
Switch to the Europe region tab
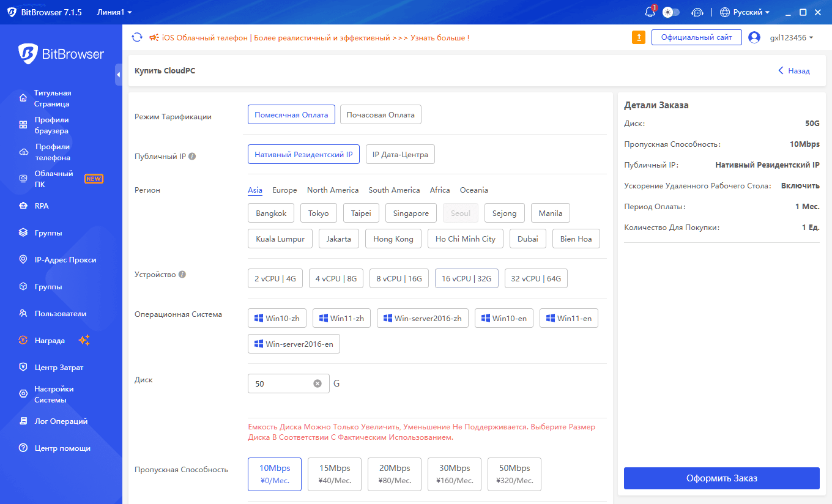coord(284,190)
